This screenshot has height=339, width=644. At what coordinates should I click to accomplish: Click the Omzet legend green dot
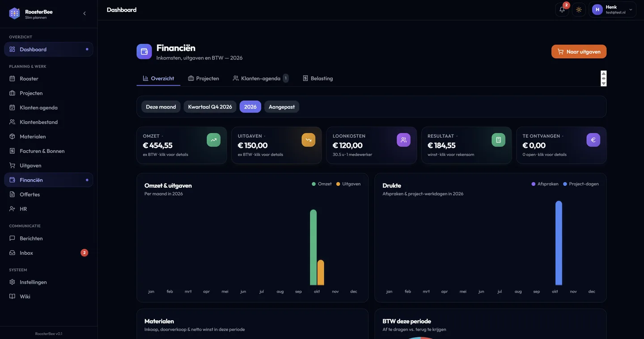314,184
